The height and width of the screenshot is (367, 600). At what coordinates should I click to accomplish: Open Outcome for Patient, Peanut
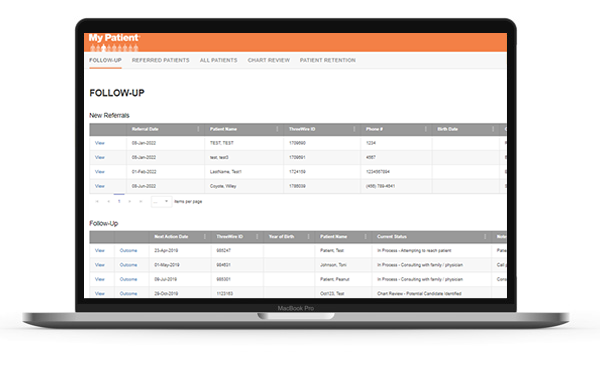click(128, 279)
